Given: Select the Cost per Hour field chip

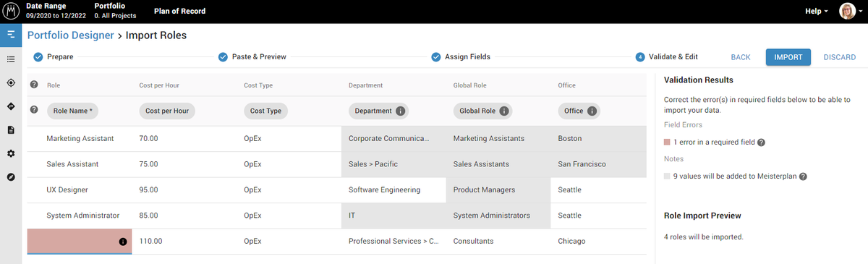Looking at the screenshot, I should [167, 111].
